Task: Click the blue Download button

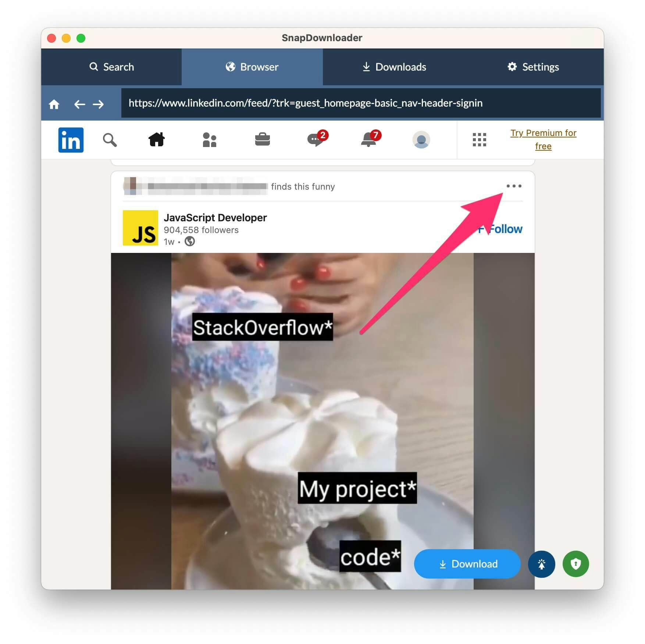Action: 467,564
